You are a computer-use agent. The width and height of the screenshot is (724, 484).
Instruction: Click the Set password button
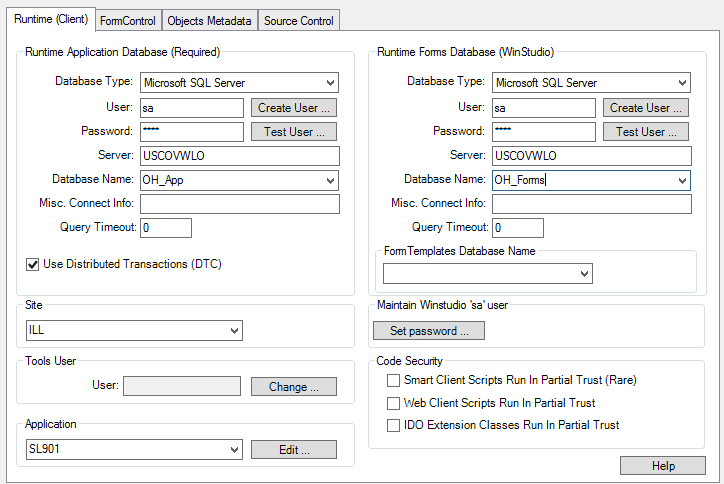click(429, 331)
